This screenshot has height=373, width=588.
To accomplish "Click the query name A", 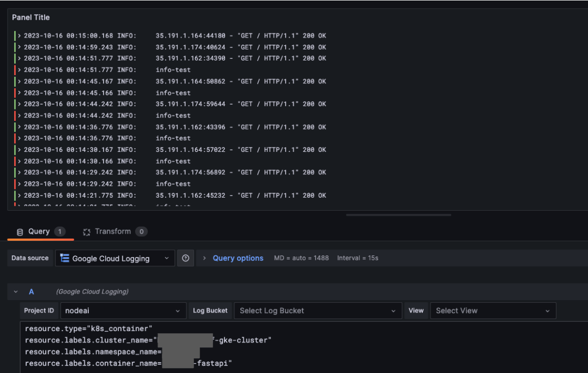I will [32, 292].
